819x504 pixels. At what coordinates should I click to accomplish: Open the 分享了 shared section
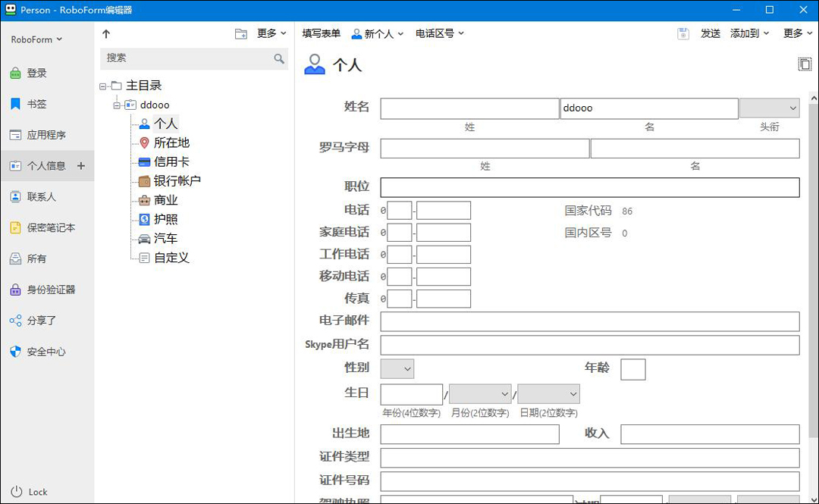tap(33, 320)
